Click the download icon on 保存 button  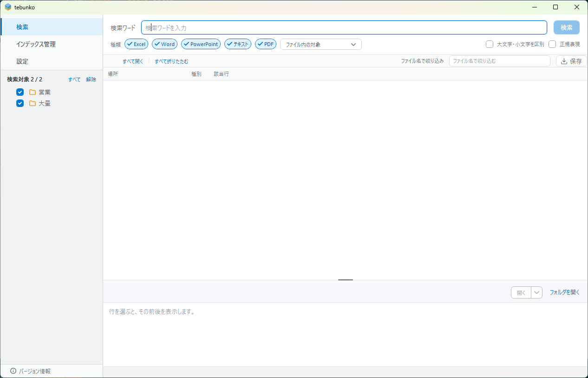(564, 61)
